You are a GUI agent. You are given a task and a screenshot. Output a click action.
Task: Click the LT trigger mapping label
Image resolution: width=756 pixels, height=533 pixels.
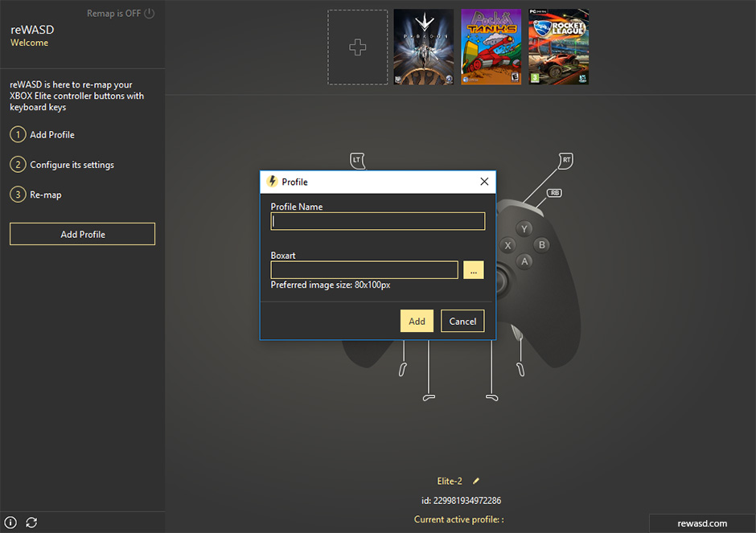click(358, 160)
